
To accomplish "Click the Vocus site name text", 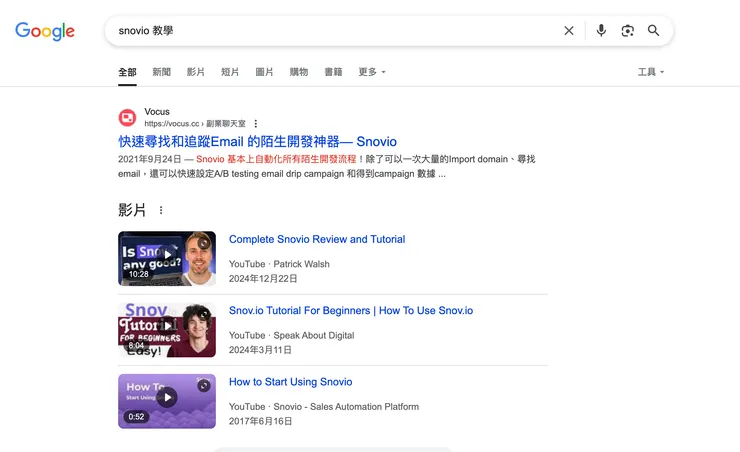I will [157, 112].
